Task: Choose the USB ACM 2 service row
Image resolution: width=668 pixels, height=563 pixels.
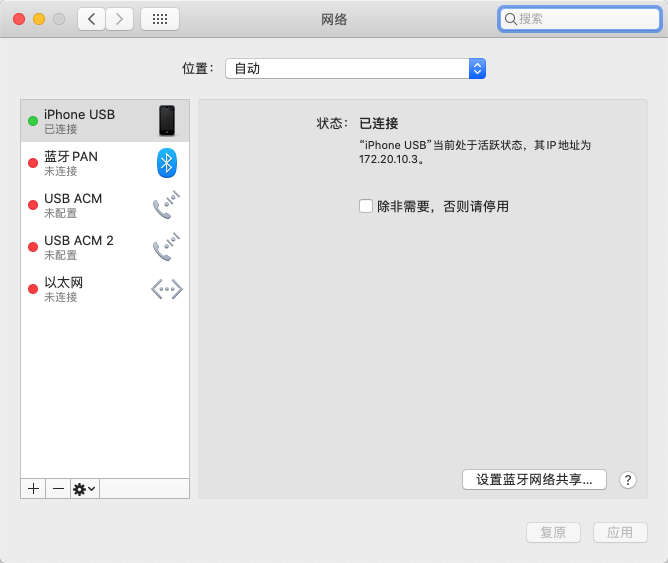Action: tap(105, 247)
